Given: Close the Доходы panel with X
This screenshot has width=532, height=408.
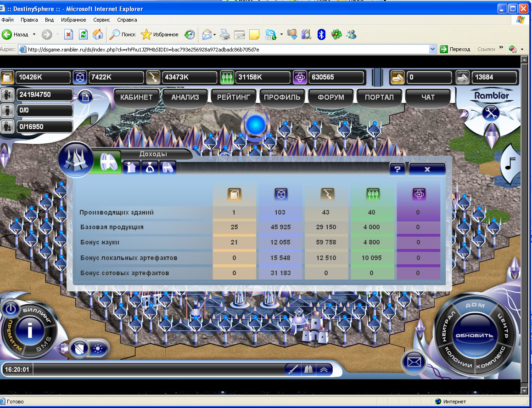Looking at the screenshot, I should point(427,169).
